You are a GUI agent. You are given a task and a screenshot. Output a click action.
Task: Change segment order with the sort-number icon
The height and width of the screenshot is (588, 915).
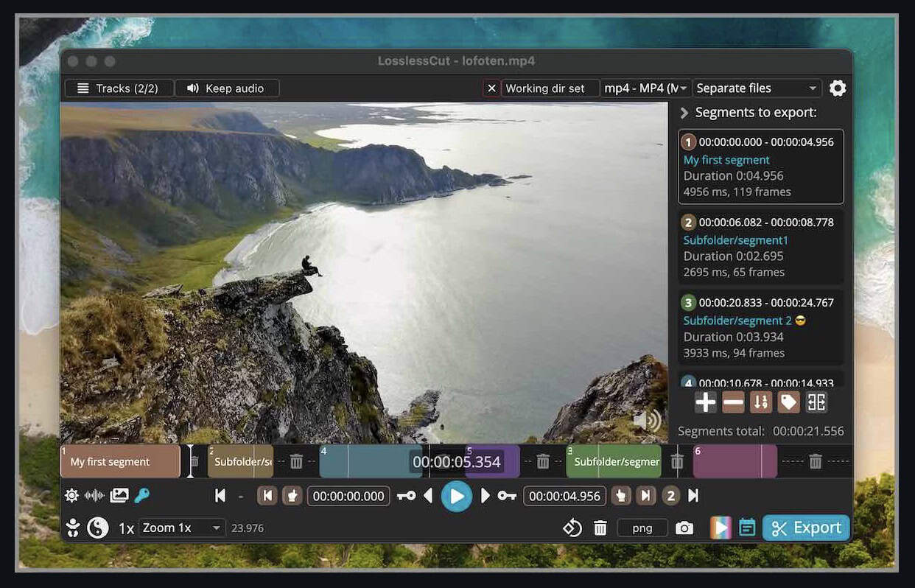760,402
